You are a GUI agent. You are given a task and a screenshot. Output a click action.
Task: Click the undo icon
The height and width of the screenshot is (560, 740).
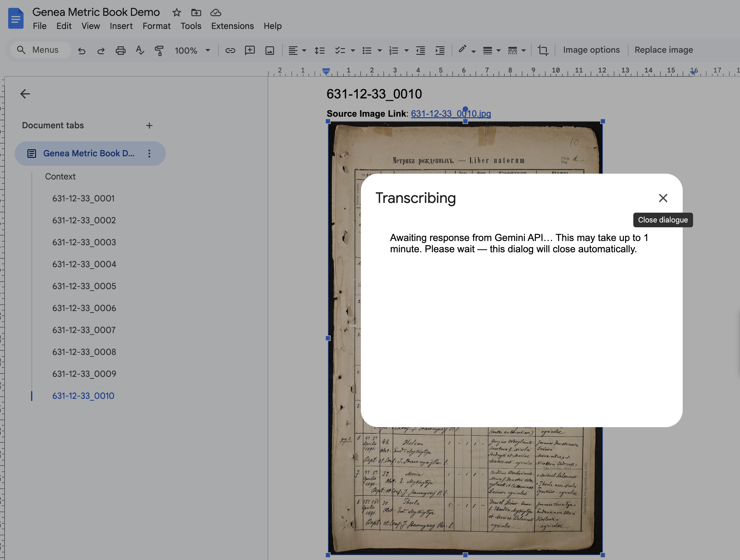(81, 50)
